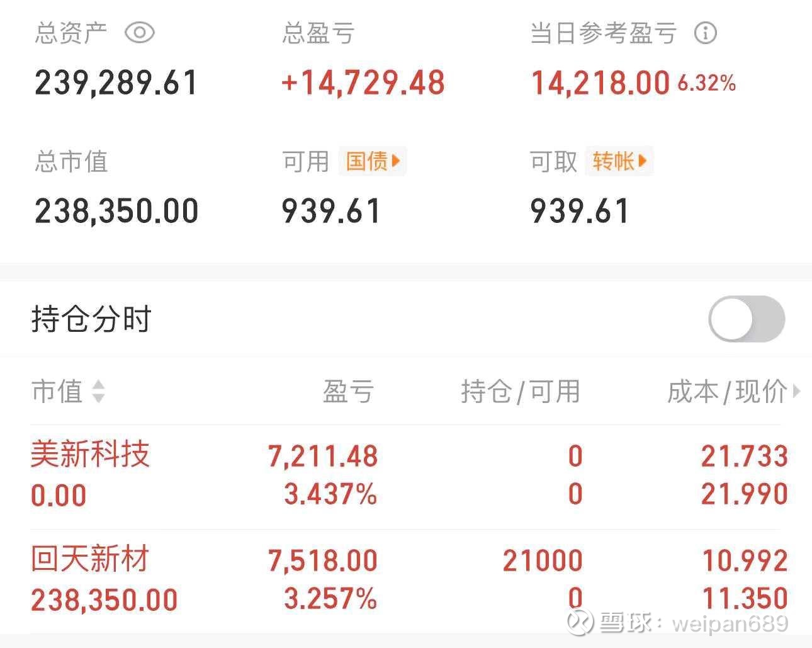Click the 成本/现价 column header

click(x=726, y=391)
